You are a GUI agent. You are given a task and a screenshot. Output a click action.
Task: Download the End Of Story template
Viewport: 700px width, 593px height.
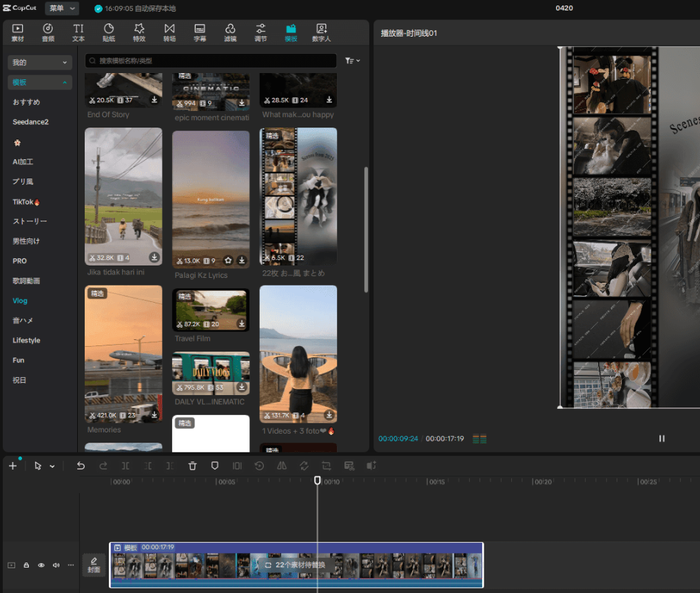(154, 100)
